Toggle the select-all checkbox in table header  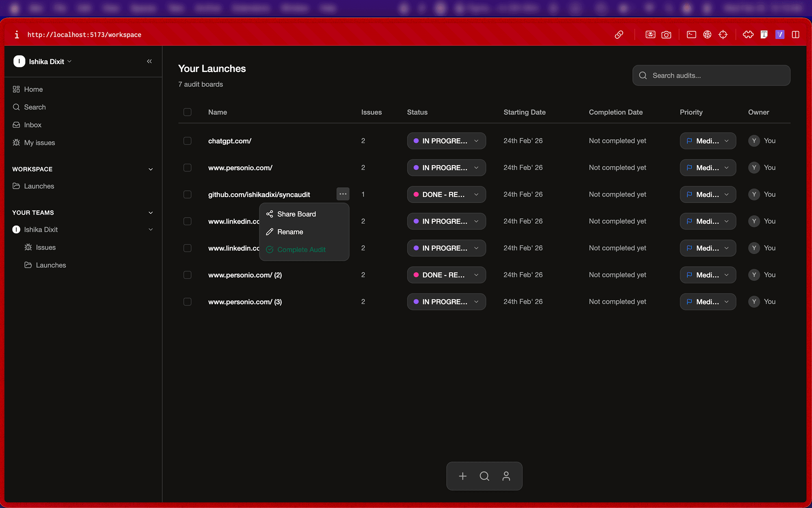pos(187,112)
